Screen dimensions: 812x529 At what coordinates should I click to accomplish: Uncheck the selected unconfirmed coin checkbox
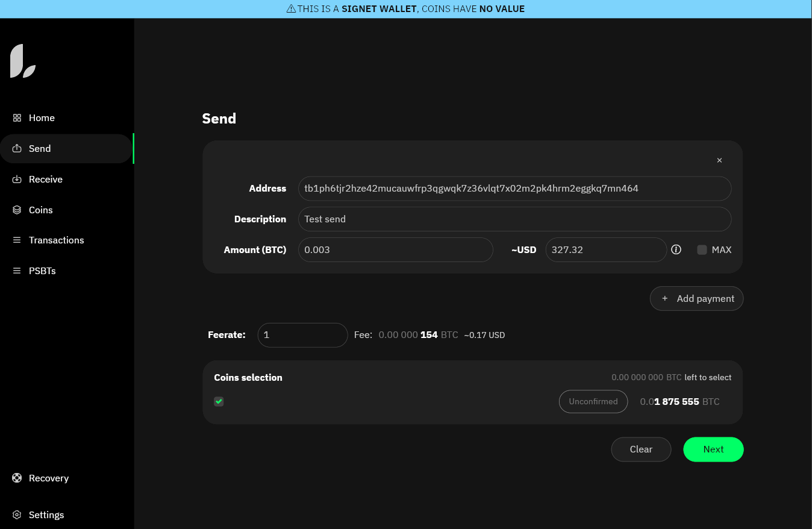pyautogui.click(x=219, y=401)
